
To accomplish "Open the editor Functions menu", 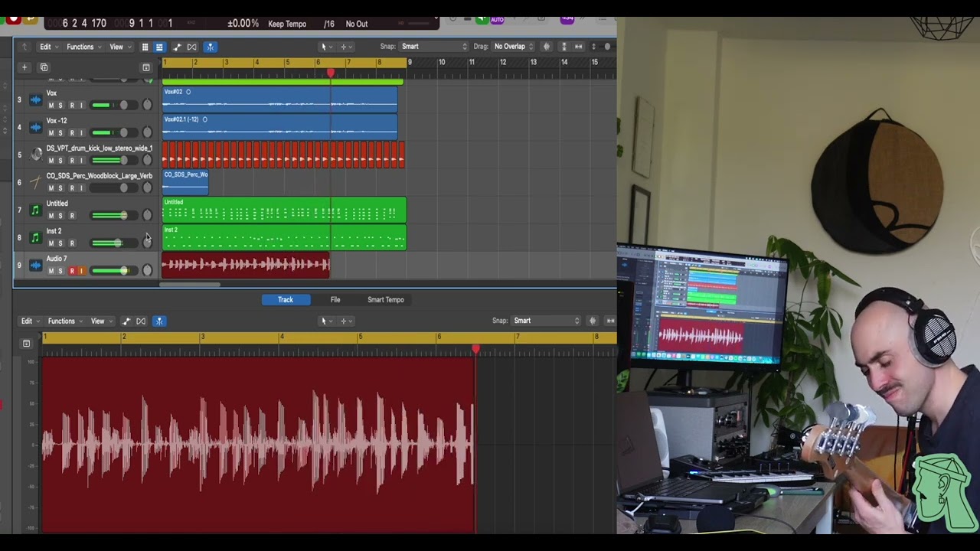I will pyautogui.click(x=65, y=321).
